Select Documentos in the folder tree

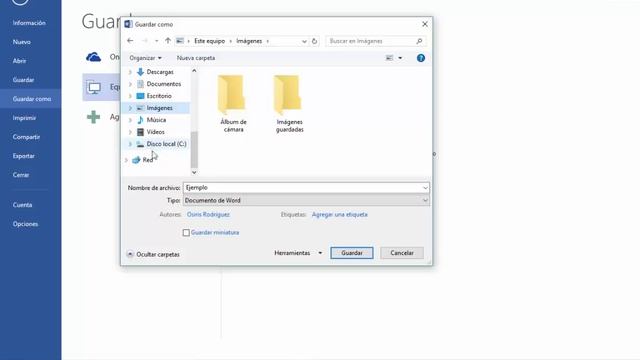(x=164, y=84)
